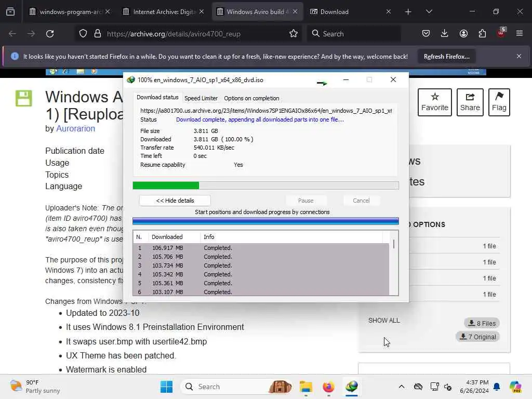Download the 8 Files link
The width and height of the screenshot is (532, 399).
[x=482, y=323]
